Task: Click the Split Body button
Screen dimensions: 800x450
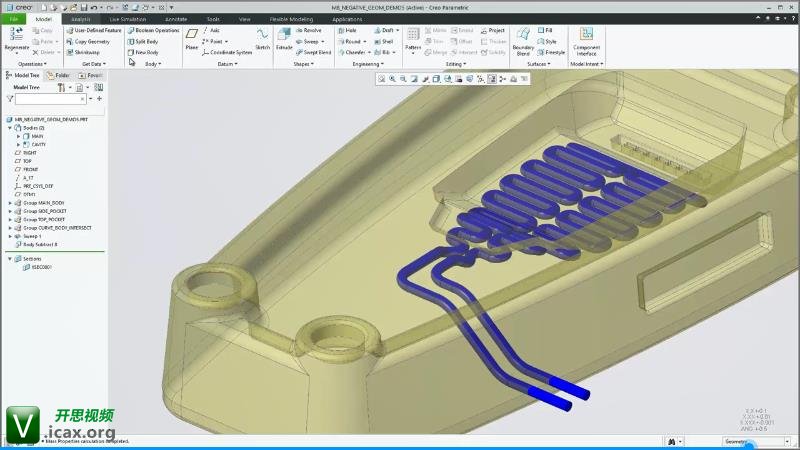Action: pyautogui.click(x=146, y=42)
